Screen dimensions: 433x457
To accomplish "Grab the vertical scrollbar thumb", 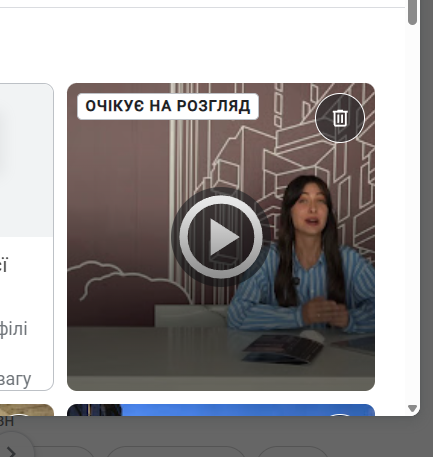I will point(412,12).
